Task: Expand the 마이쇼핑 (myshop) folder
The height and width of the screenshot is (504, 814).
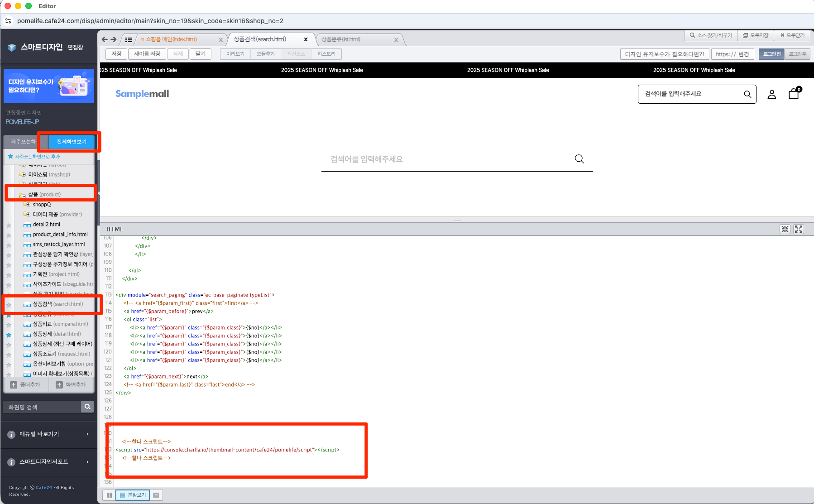Action: [23, 174]
